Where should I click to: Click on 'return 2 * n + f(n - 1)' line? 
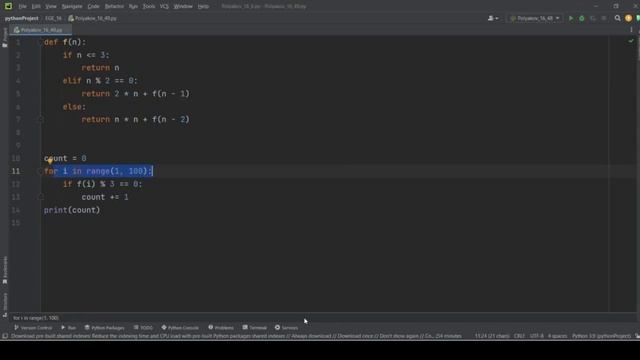point(136,94)
